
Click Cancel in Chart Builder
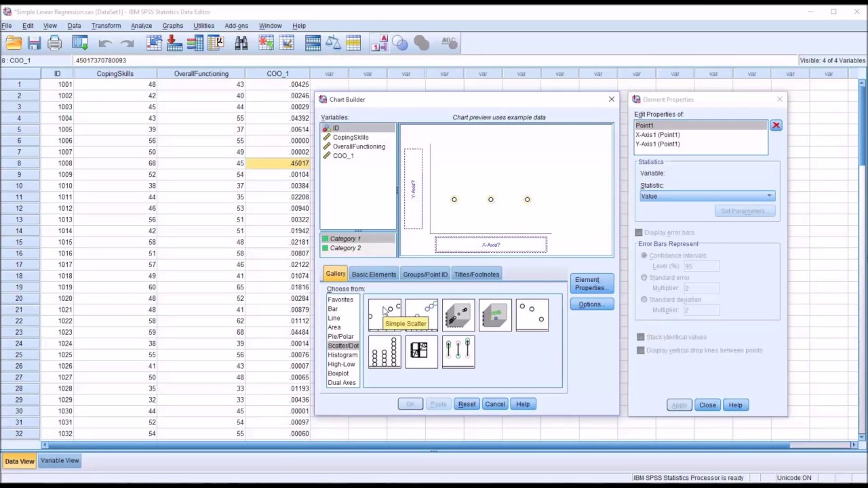tap(495, 405)
